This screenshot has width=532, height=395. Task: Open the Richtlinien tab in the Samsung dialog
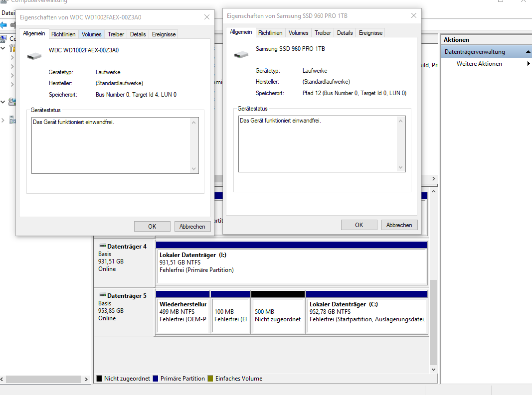tap(270, 33)
